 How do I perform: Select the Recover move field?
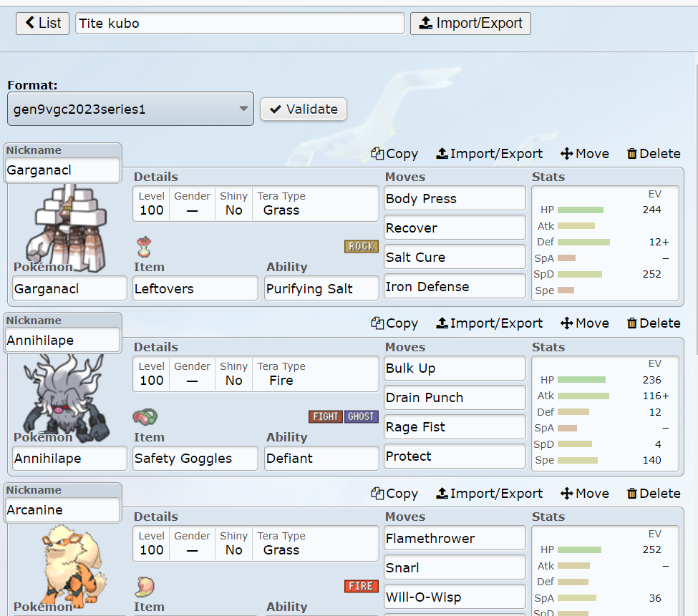point(455,228)
